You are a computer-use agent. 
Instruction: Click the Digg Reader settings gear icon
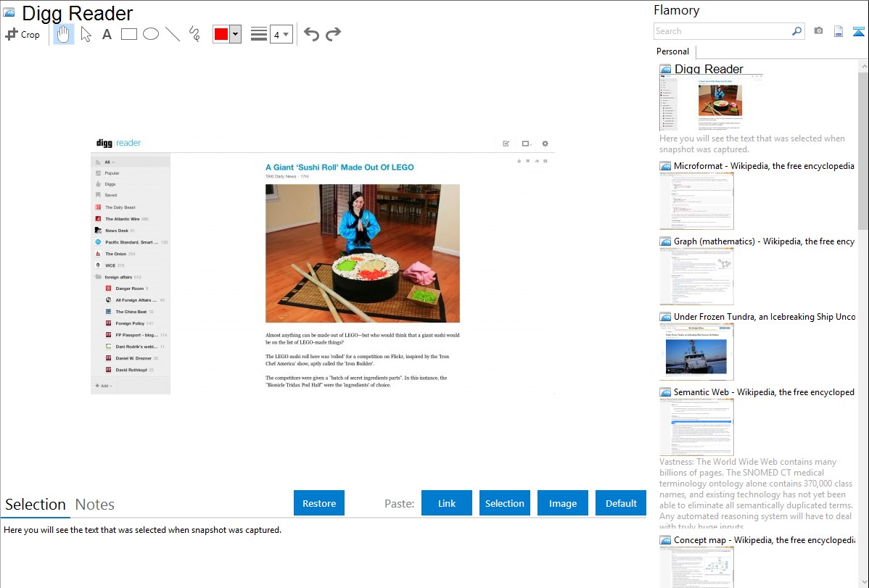[x=545, y=144]
